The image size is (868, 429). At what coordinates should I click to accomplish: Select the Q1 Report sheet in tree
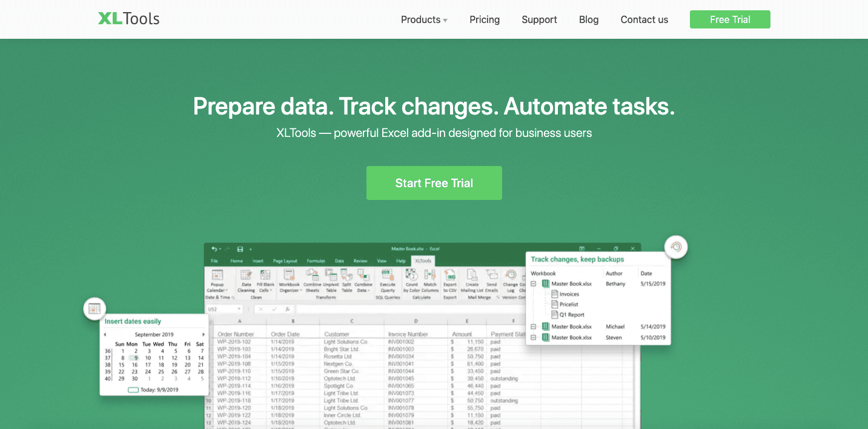click(568, 314)
